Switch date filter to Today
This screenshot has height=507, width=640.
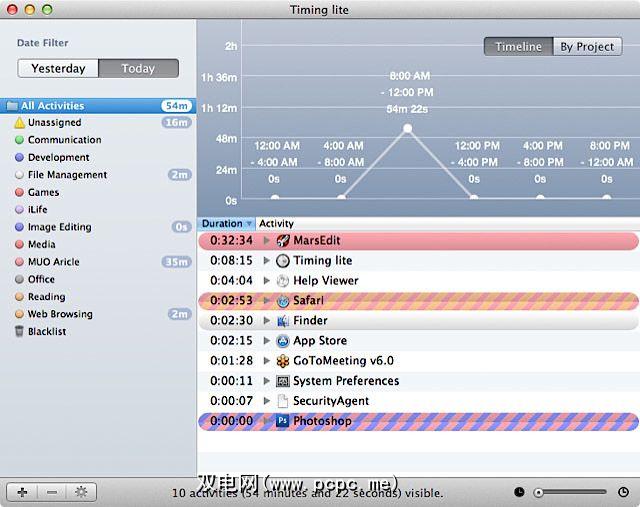(138, 68)
